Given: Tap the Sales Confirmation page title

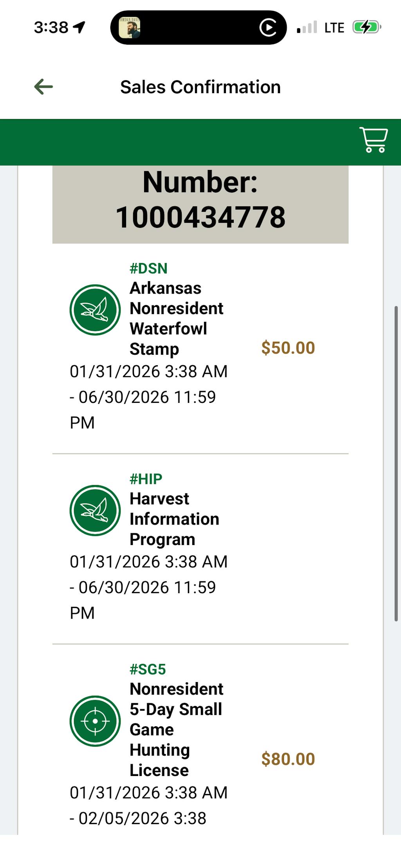Looking at the screenshot, I should tap(200, 87).
